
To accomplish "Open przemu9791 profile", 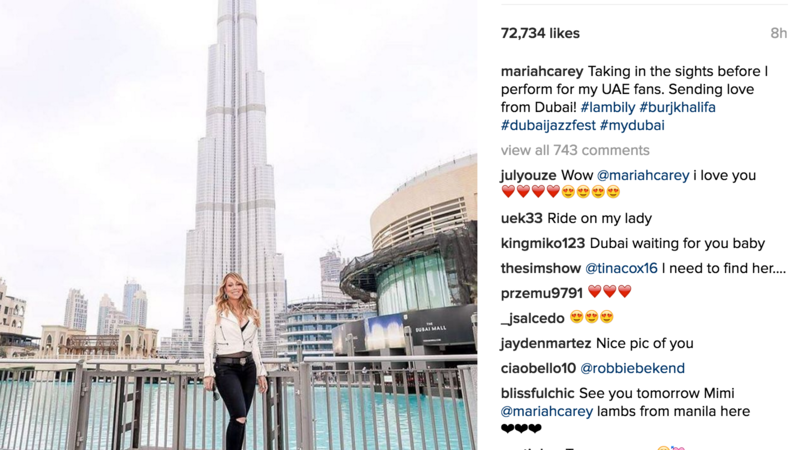I will (541, 293).
